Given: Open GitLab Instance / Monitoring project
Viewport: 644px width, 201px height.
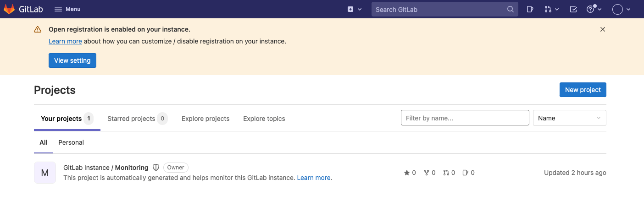Looking at the screenshot, I should pyautogui.click(x=106, y=168).
